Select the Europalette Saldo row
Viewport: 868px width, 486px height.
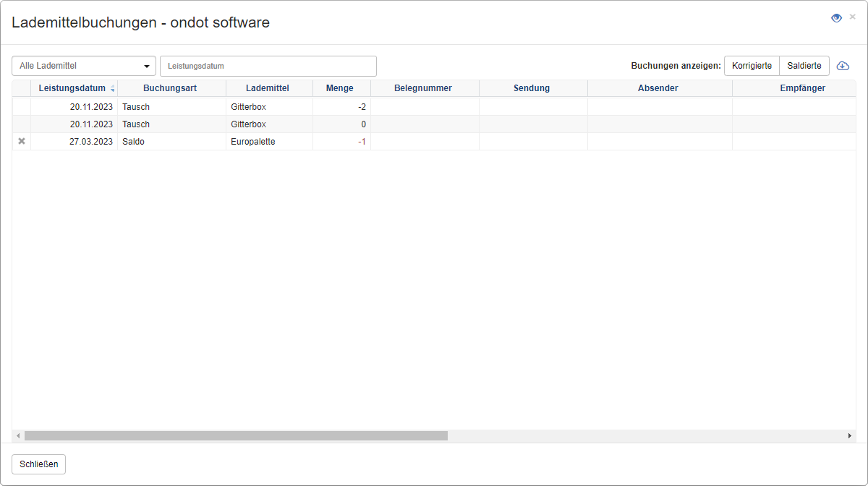(253, 142)
